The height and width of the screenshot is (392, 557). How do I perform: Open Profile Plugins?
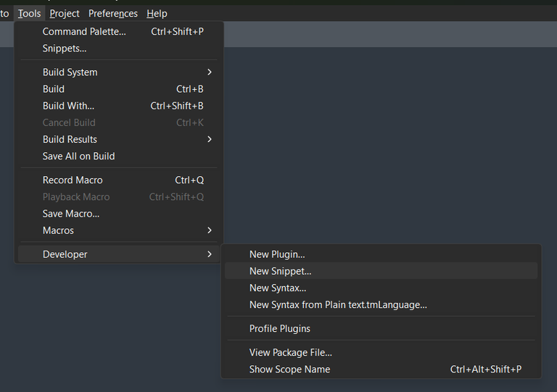pos(280,328)
